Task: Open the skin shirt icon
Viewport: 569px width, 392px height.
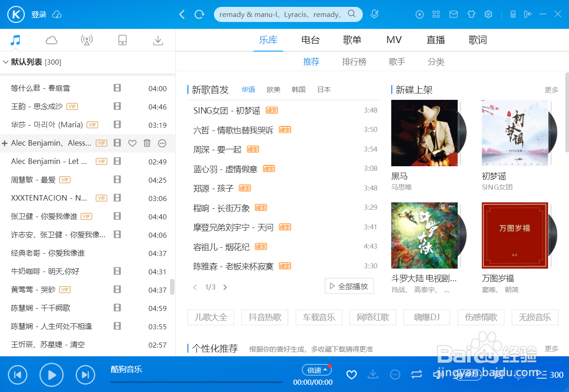Action: 471,14
